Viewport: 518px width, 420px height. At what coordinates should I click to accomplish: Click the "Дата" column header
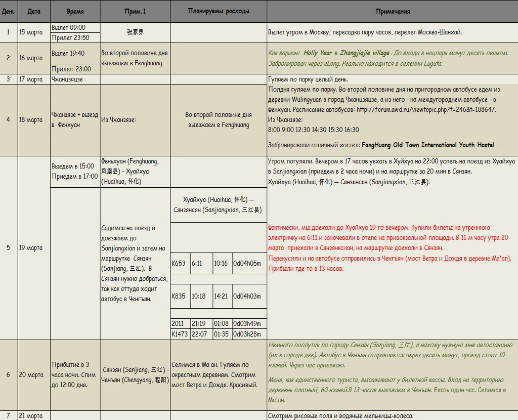34,11
